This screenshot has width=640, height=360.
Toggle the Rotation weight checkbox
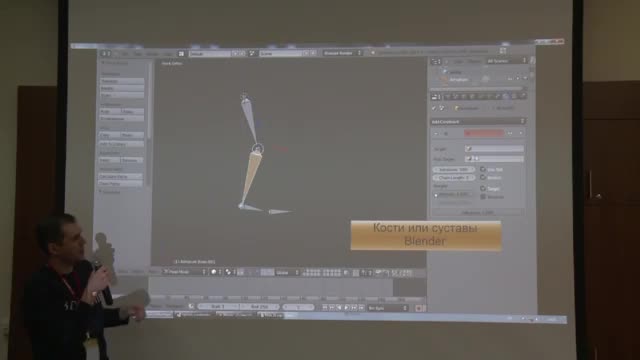[x=483, y=197]
